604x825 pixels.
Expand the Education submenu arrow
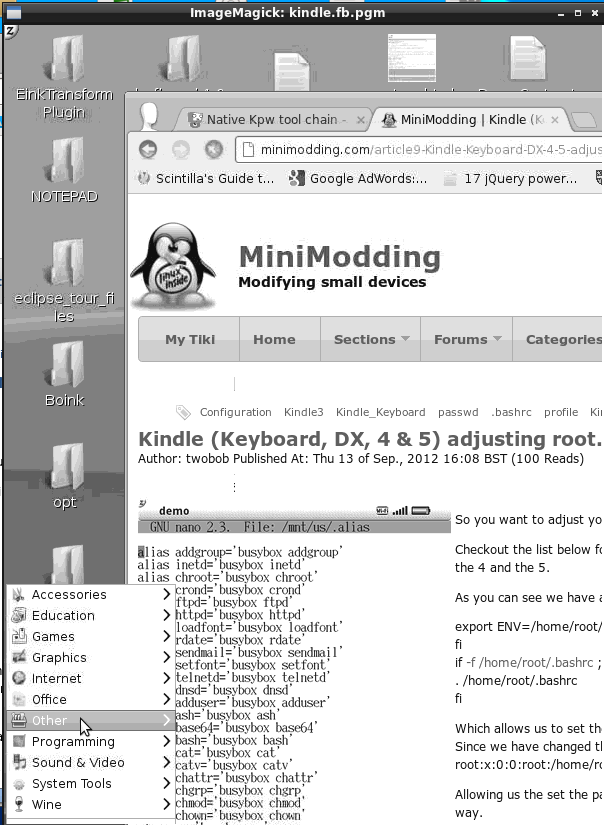click(x=166, y=615)
